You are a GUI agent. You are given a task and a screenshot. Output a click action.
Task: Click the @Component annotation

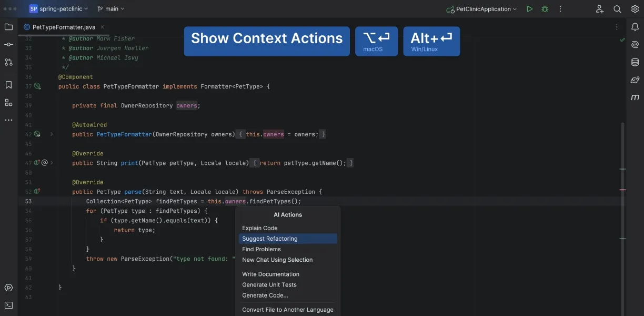click(x=76, y=77)
